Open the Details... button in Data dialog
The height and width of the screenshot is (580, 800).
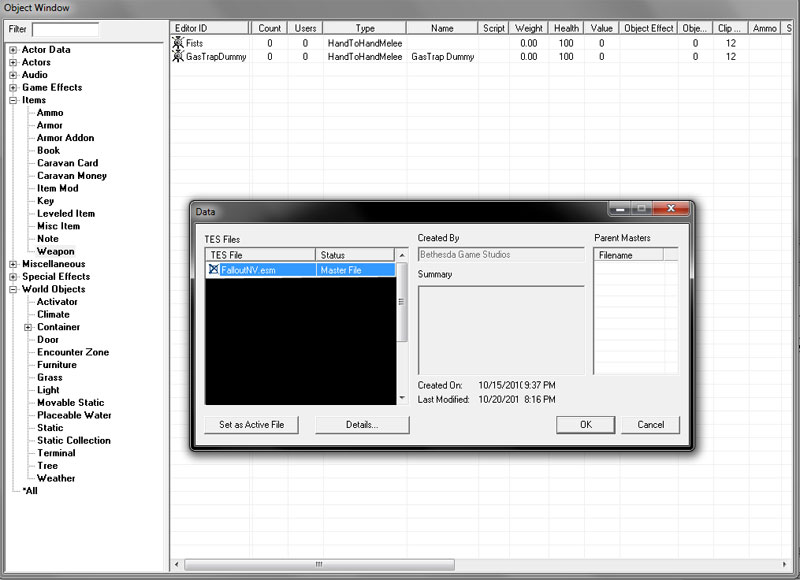(x=362, y=424)
